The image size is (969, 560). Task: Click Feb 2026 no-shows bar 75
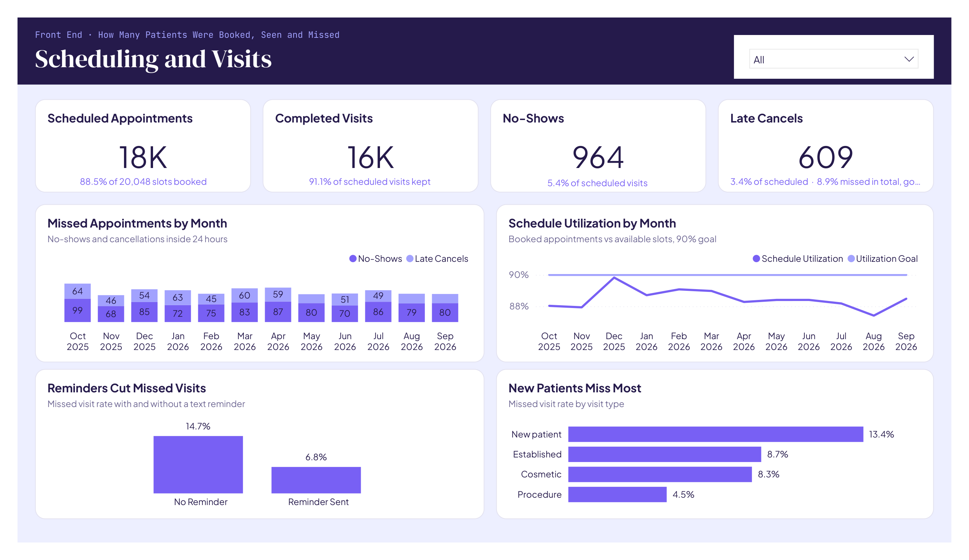pyautogui.click(x=211, y=313)
